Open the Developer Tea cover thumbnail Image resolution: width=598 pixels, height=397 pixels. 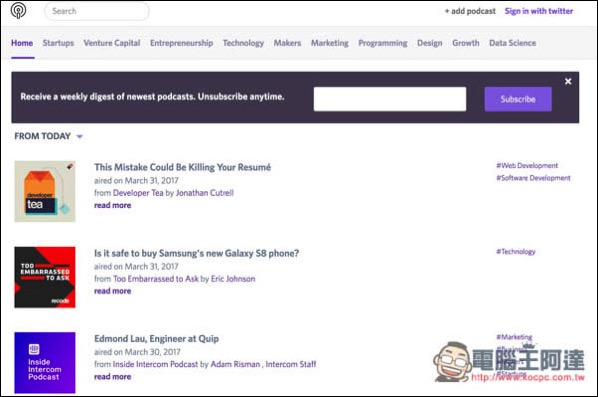(45, 191)
